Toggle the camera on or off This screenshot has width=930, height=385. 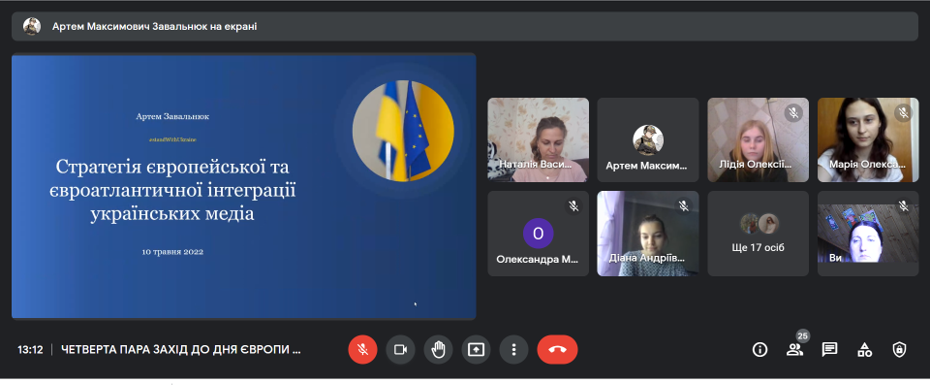coord(400,350)
